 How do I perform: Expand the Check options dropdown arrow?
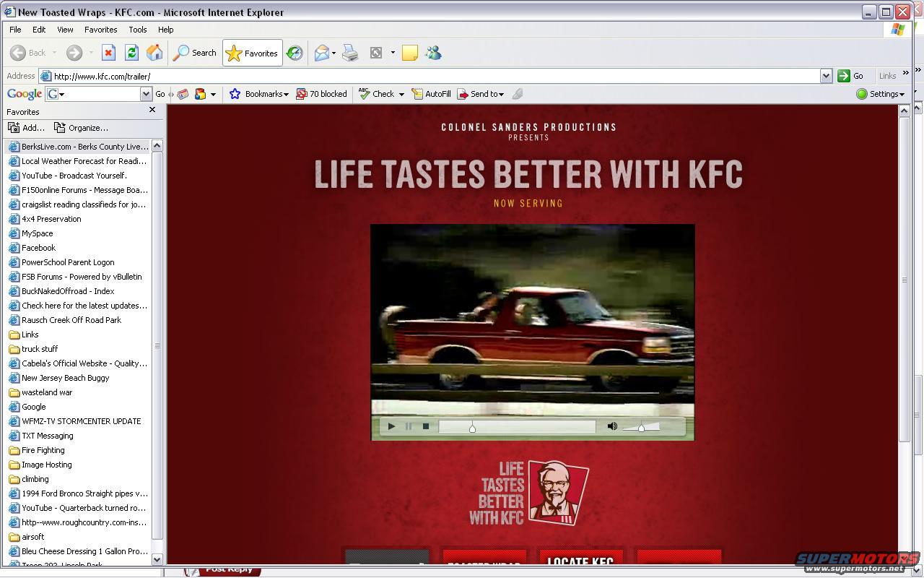tap(401, 94)
